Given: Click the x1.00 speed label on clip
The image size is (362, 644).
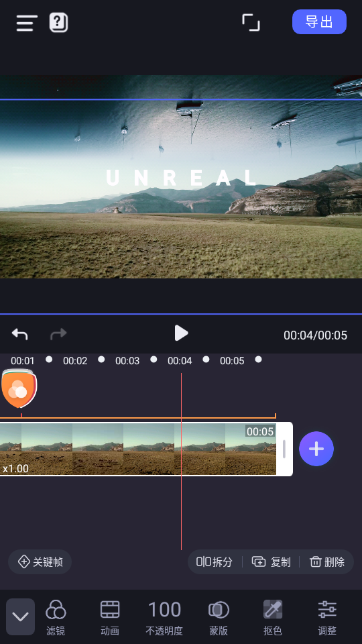Looking at the screenshot, I should 15,469.
